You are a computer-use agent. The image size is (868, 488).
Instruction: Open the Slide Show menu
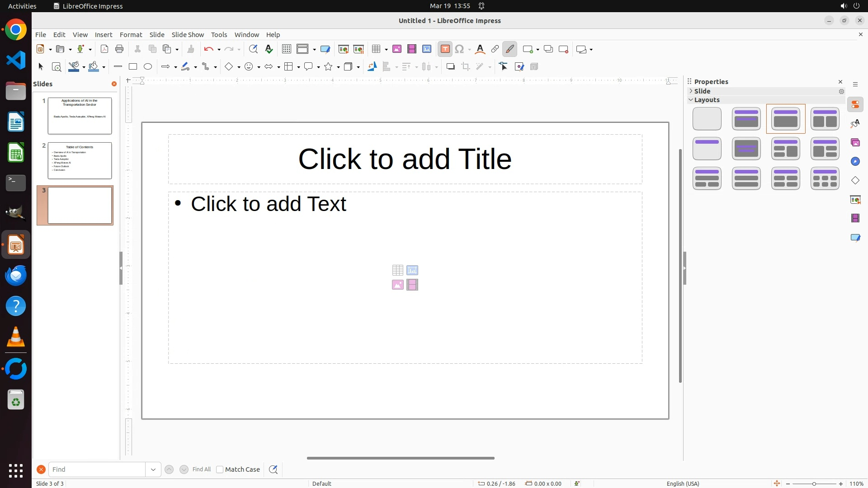click(x=188, y=35)
